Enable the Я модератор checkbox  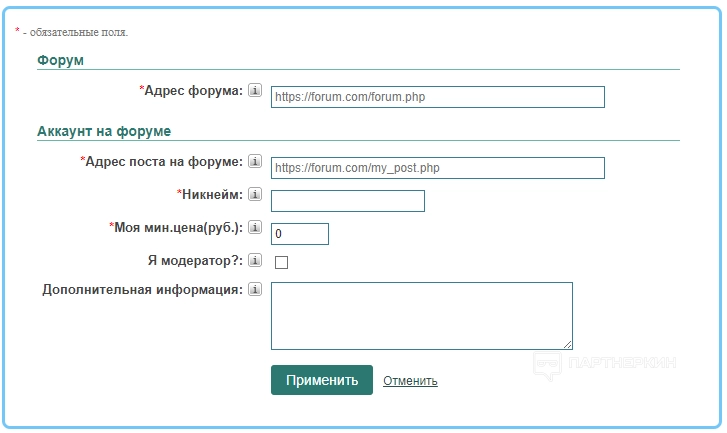[x=281, y=263]
